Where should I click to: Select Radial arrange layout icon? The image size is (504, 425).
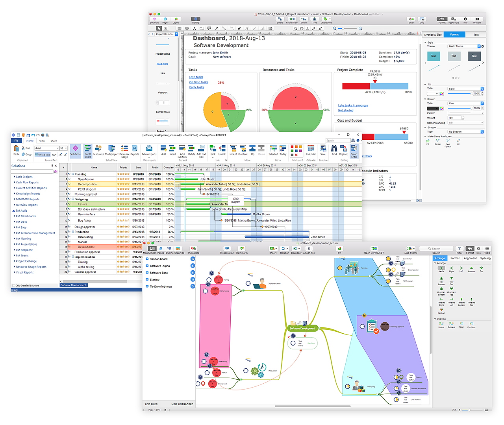pyautogui.click(x=441, y=268)
